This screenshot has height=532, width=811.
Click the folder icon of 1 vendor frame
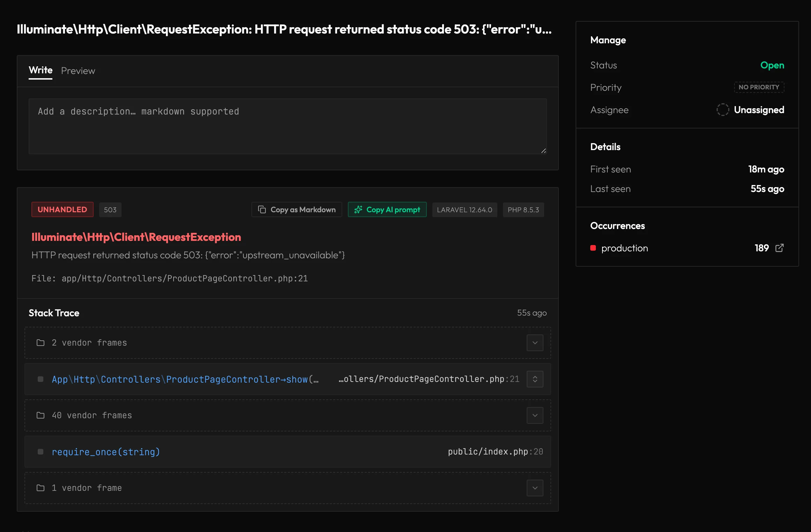(41, 488)
